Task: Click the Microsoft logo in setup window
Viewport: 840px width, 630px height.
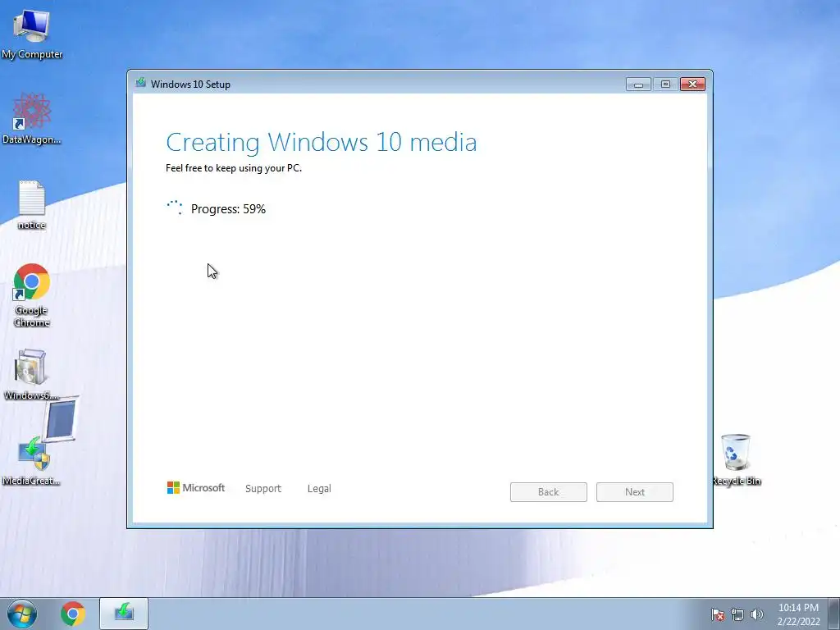Action: pos(195,488)
